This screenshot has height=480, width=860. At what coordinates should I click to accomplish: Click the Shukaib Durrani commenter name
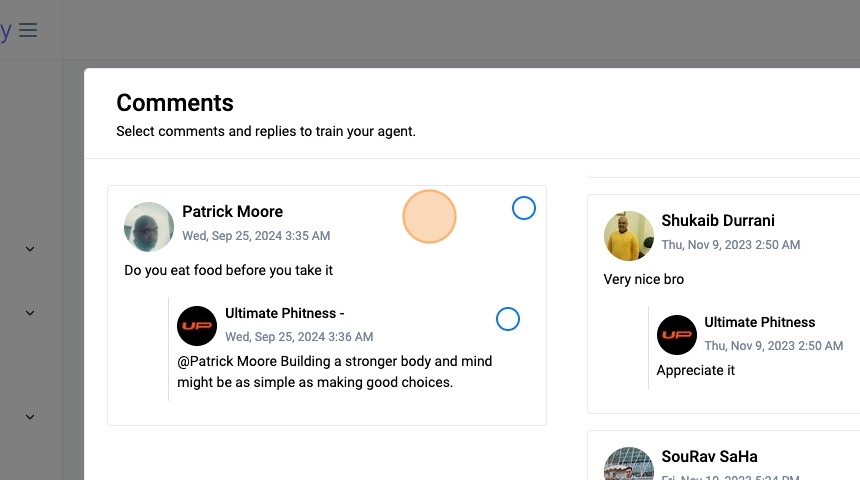pos(718,220)
